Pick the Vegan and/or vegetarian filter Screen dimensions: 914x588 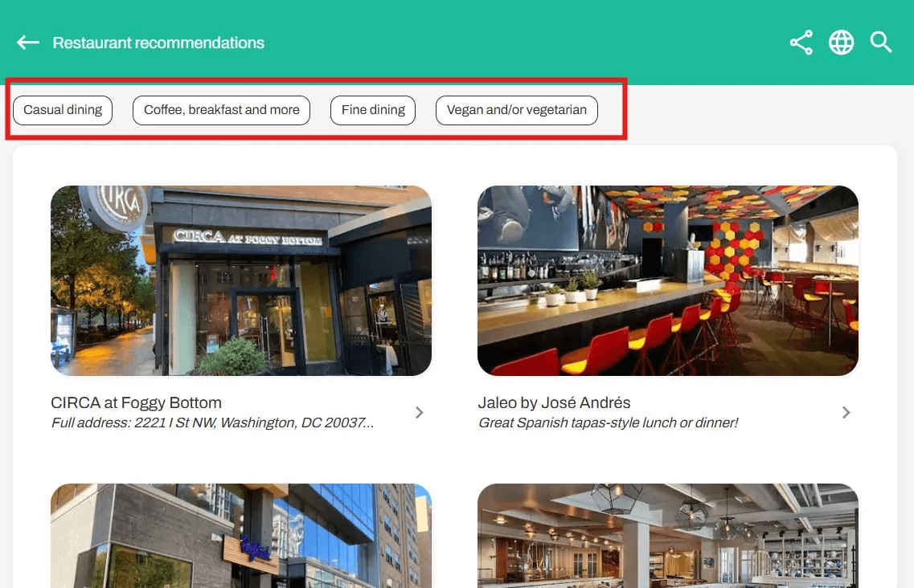(x=516, y=110)
